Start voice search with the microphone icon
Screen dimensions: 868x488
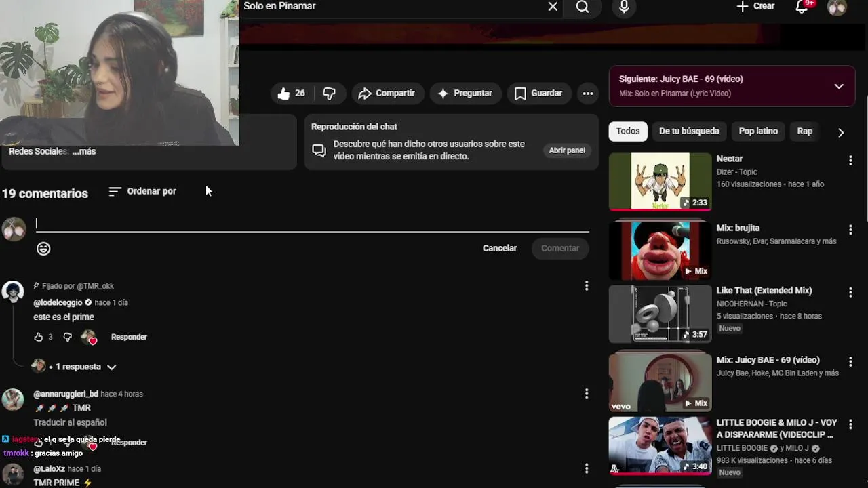pyautogui.click(x=624, y=7)
